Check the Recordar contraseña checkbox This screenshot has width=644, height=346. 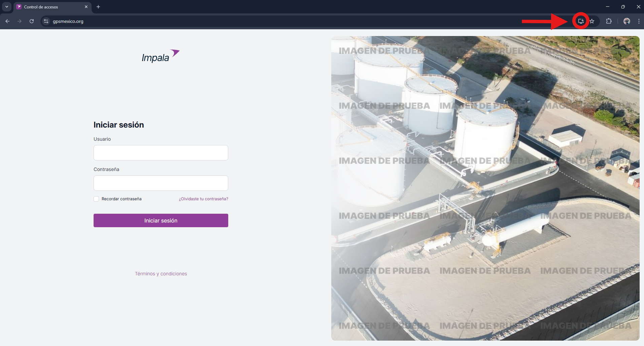(96, 199)
